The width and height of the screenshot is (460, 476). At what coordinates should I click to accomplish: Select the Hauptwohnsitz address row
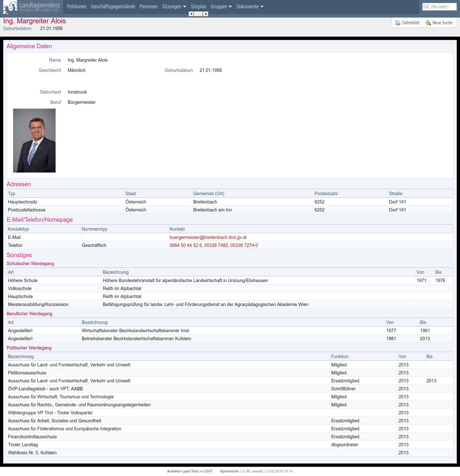[x=230, y=202]
